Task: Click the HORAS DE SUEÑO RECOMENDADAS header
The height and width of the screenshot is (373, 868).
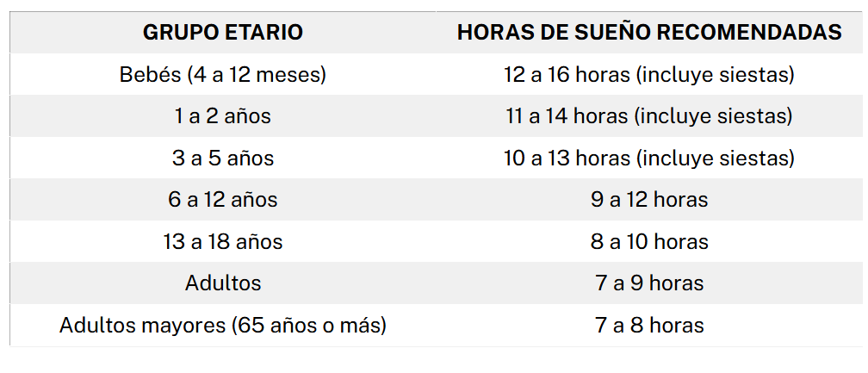Action: tap(648, 32)
